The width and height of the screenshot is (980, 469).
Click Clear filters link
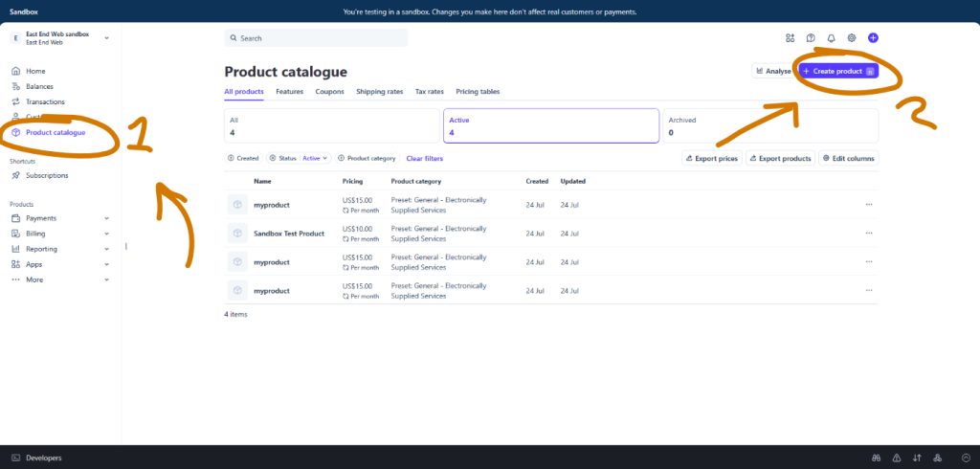coord(424,158)
